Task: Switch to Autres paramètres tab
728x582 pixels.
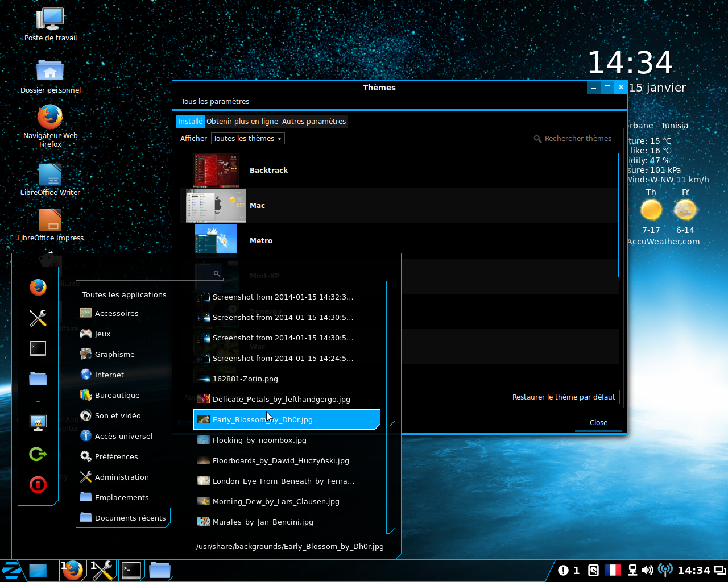Action: [x=314, y=122]
